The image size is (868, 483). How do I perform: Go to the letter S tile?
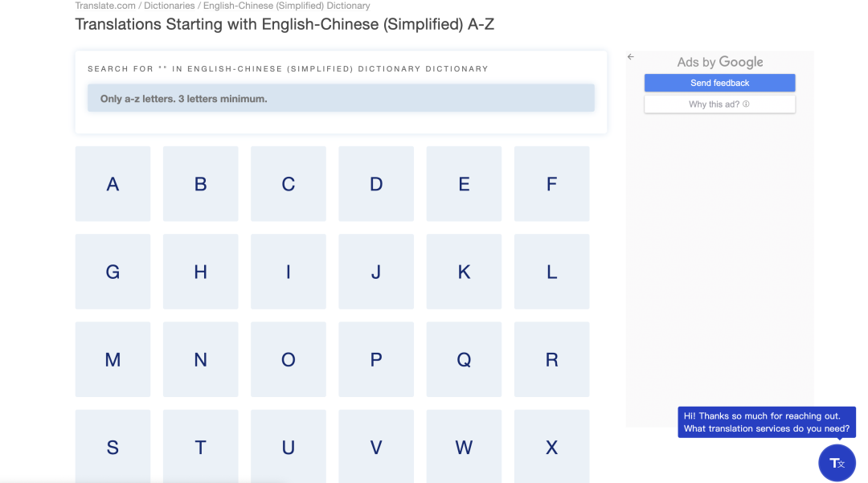click(113, 447)
